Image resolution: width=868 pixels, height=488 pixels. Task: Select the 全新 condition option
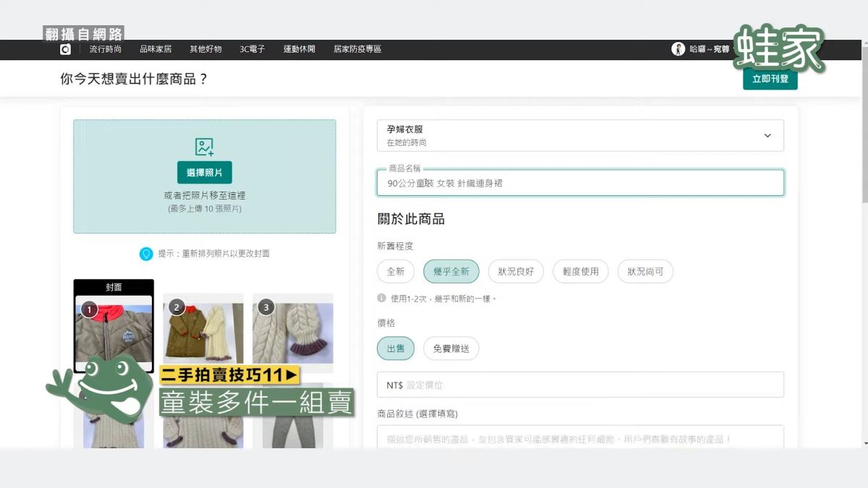pyautogui.click(x=396, y=272)
